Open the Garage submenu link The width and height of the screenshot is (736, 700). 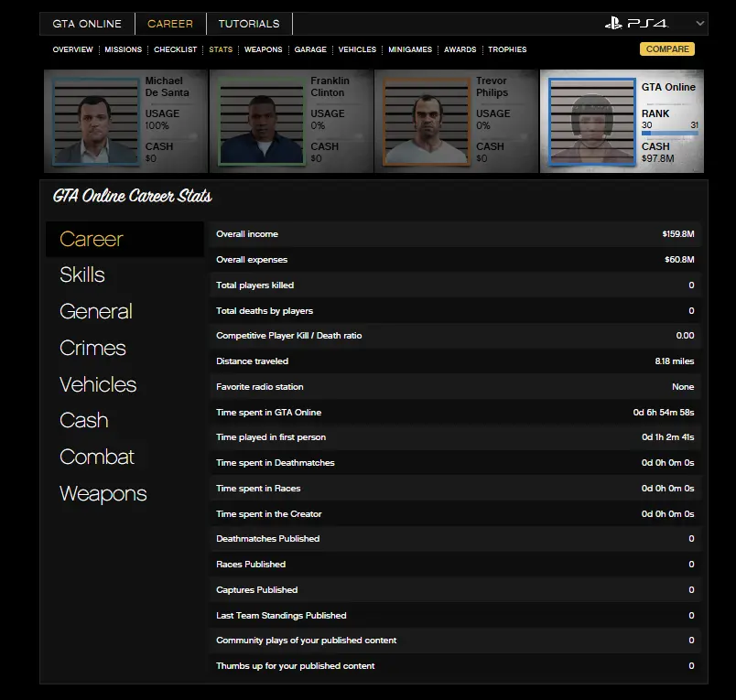(310, 49)
